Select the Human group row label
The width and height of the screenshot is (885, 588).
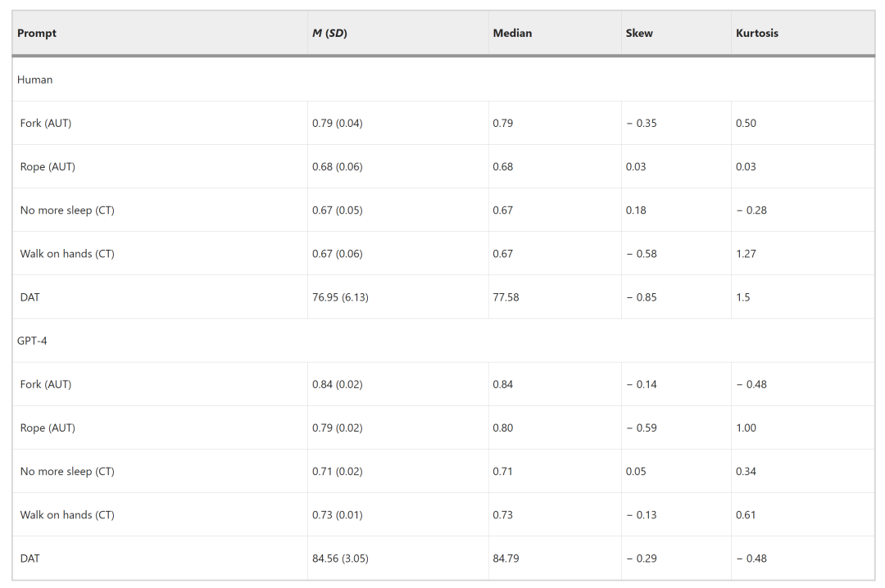pos(34,79)
